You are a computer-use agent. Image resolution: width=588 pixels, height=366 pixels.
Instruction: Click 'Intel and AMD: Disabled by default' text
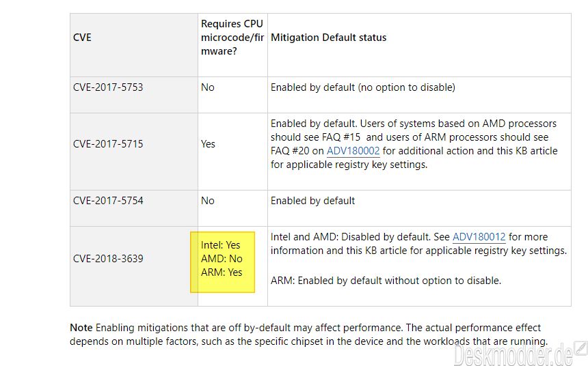[351, 237]
